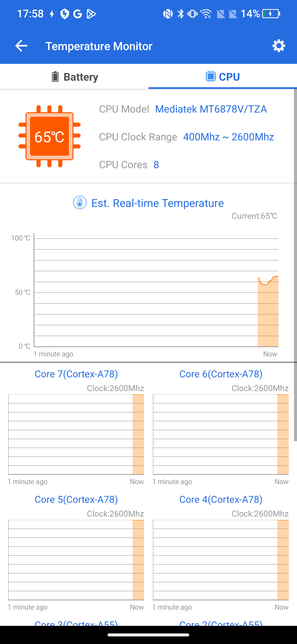
Task: Tap the Core 4 usage chart
Action: [x=221, y=560]
